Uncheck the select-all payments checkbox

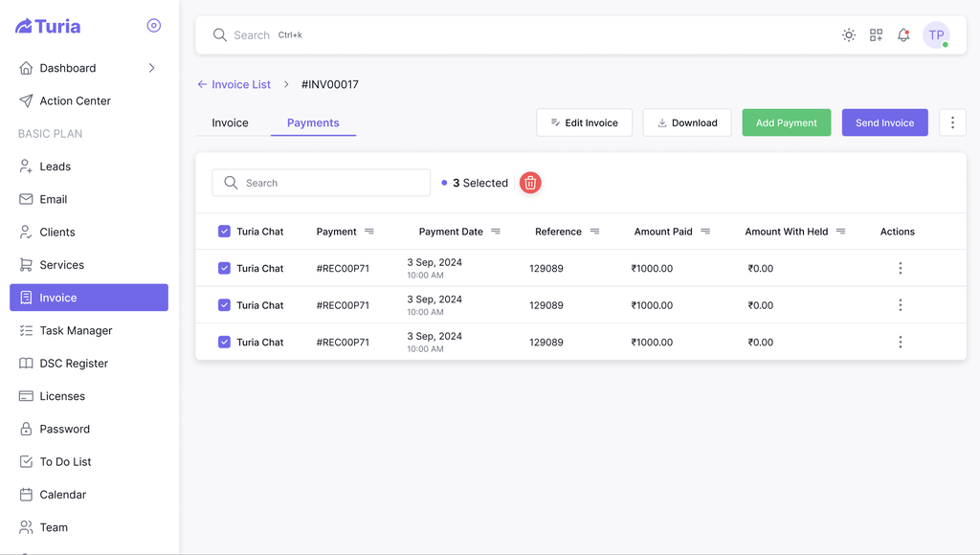click(223, 231)
